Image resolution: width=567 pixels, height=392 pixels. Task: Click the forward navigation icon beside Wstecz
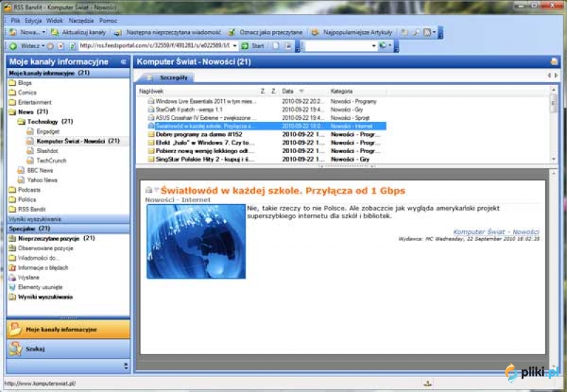click(50, 46)
